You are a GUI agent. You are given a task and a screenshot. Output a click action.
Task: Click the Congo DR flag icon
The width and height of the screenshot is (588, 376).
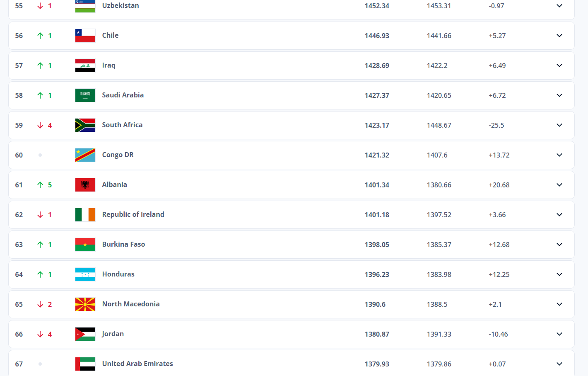point(85,155)
